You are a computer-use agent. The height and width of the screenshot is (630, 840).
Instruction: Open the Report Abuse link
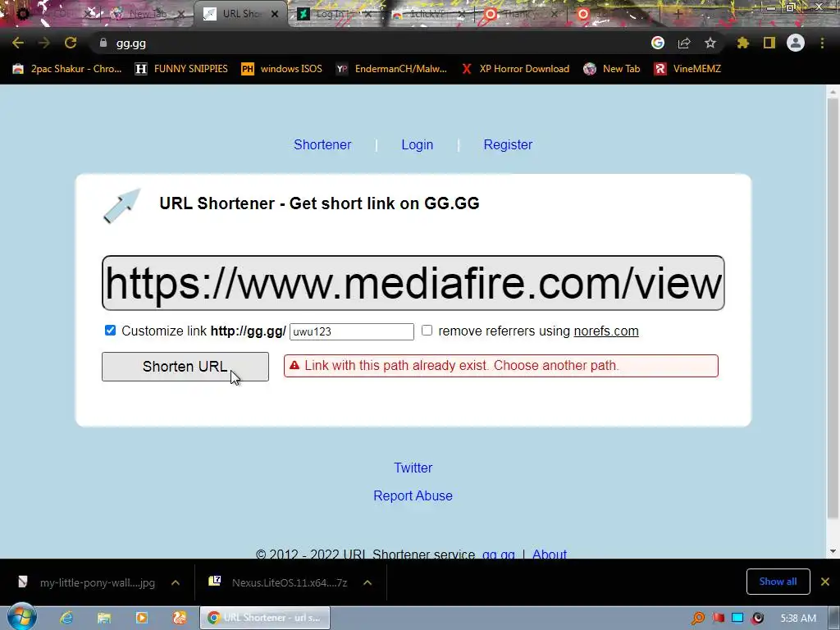pos(413,495)
